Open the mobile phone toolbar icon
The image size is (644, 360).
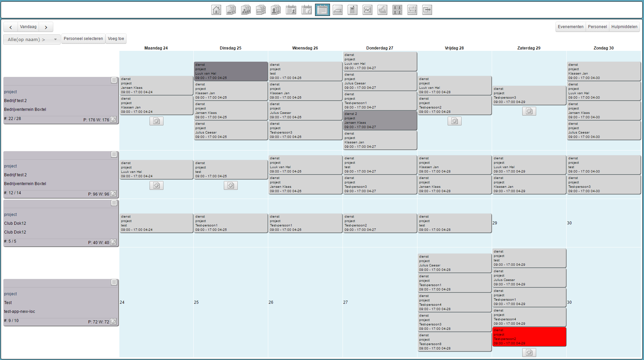coord(352,10)
